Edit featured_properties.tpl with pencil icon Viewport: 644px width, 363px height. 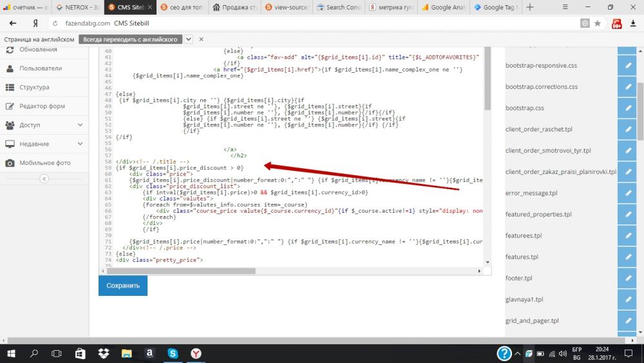(x=627, y=214)
